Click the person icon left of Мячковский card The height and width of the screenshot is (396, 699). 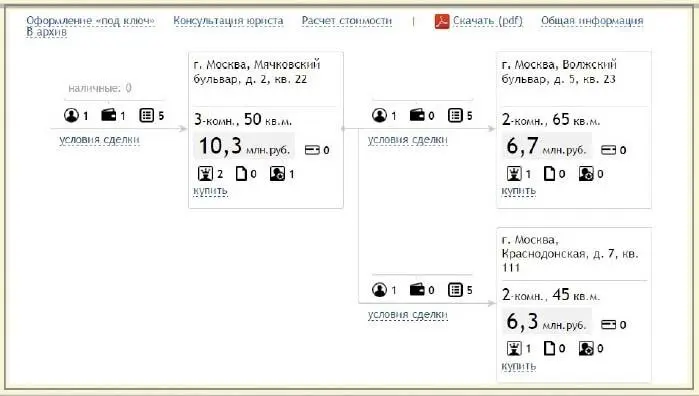point(71,116)
